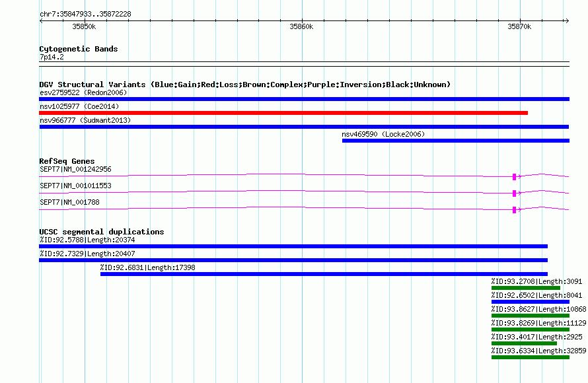The height and width of the screenshot is (383, 588).
Task: Click the green bar under %ID:93.2708
Action: [x=526, y=288]
